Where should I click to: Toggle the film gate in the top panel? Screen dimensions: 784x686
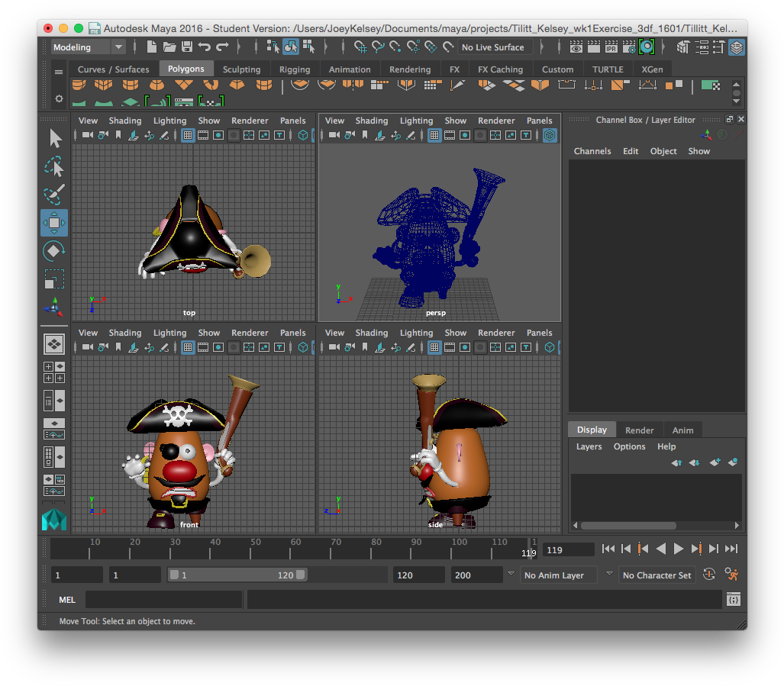click(x=203, y=135)
